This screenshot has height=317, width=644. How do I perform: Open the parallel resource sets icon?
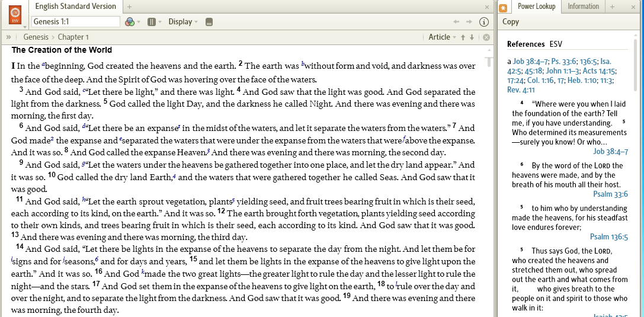point(152,22)
